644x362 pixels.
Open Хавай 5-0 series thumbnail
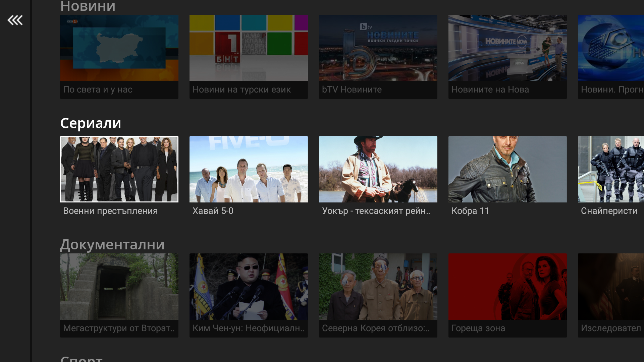249,169
